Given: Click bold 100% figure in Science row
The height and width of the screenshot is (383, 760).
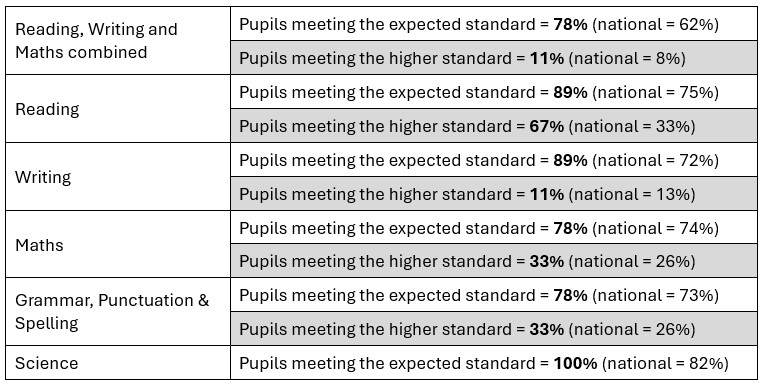Looking at the screenshot, I should coord(575,363).
